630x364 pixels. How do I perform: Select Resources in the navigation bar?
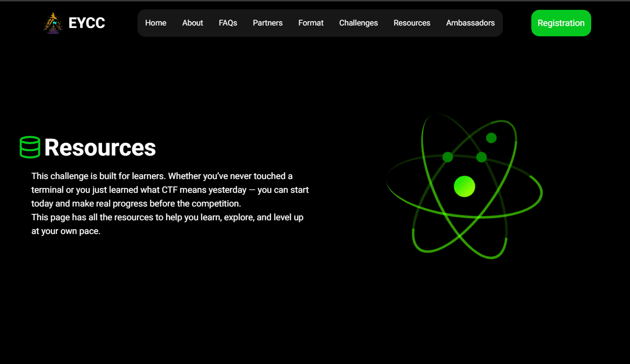(411, 23)
